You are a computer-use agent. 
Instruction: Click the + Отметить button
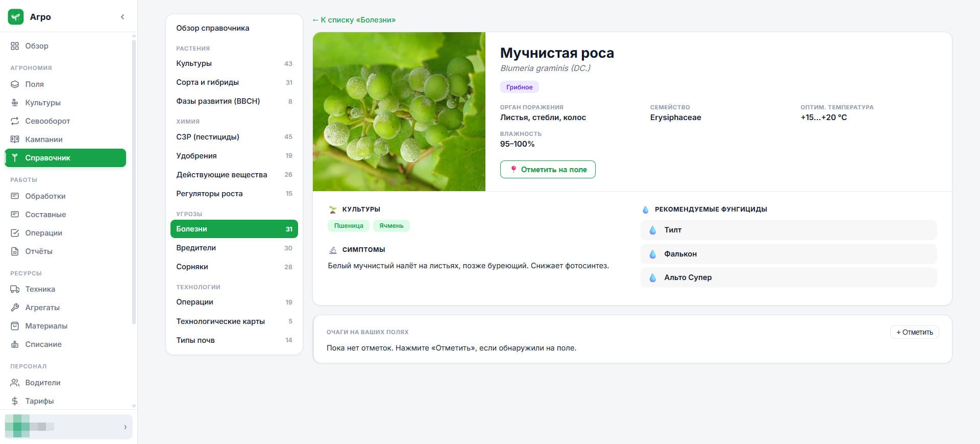pyautogui.click(x=915, y=332)
